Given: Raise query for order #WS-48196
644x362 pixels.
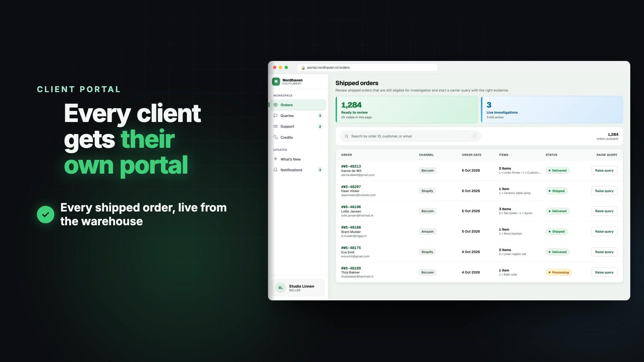Looking at the screenshot, I should pyautogui.click(x=604, y=211).
